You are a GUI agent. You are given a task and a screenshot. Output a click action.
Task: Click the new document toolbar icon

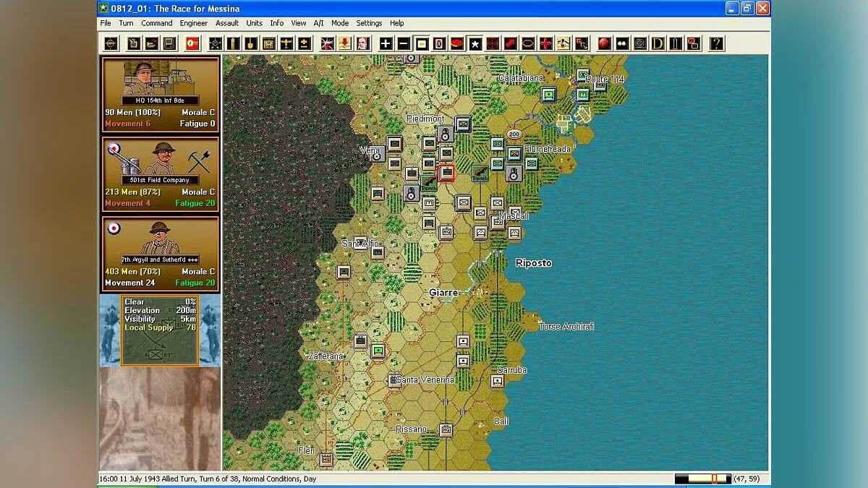pyautogui.click(x=134, y=43)
